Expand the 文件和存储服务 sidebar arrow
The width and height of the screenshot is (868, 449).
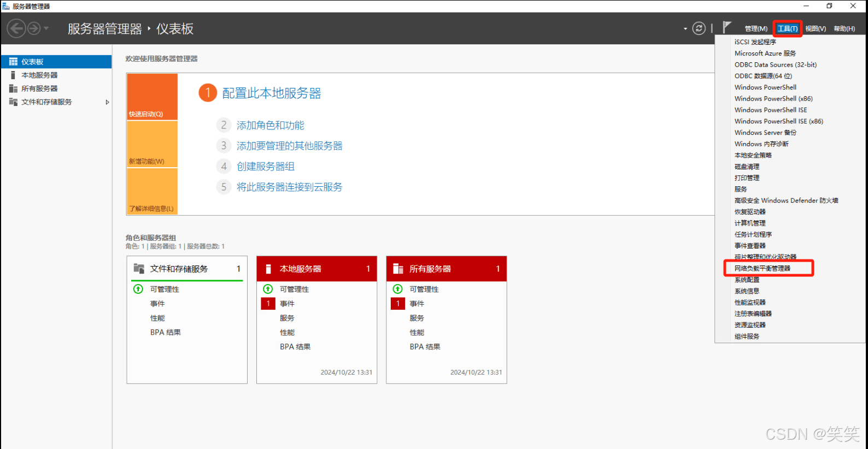point(107,102)
